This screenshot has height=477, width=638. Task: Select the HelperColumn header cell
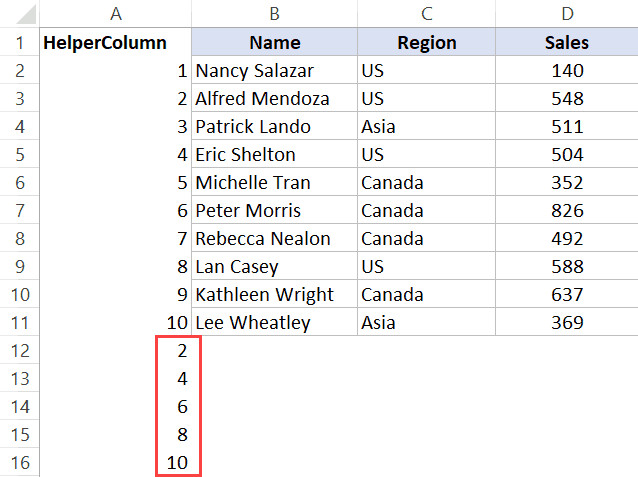105,43
